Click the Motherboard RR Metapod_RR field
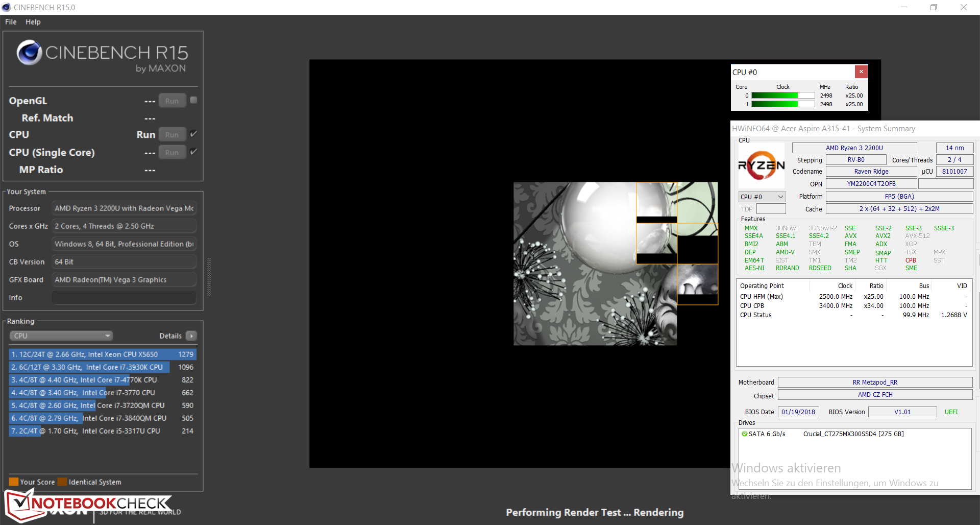This screenshot has height=525, width=980. pos(875,382)
